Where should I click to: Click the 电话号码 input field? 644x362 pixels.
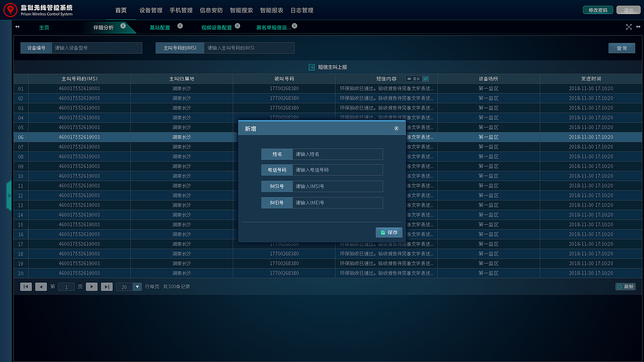(x=338, y=170)
